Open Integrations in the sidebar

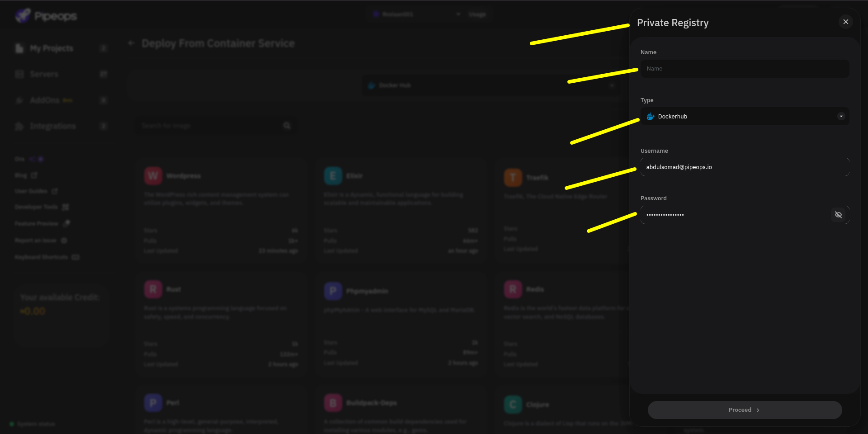[x=61, y=126]
